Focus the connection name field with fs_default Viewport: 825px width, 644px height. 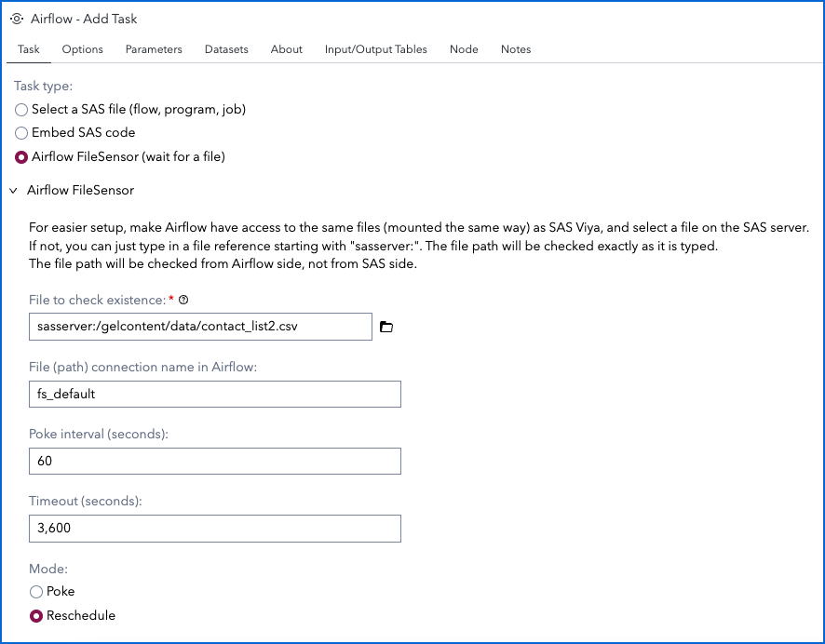[x=215, y=394]
